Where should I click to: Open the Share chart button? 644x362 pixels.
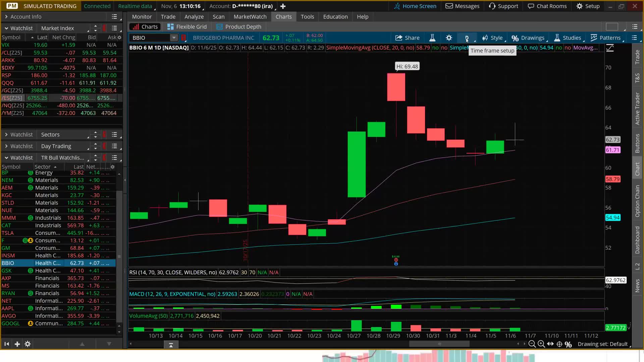pyautogui.click(x=407, y=38)
